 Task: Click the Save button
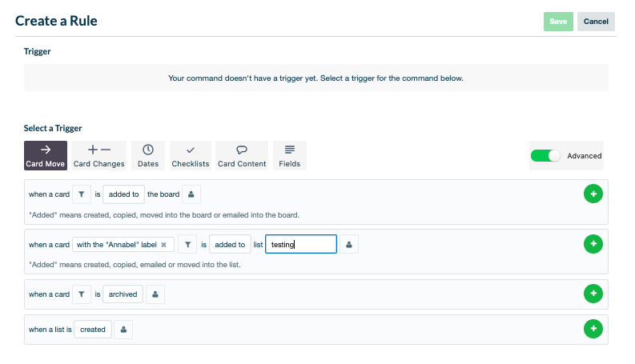coord(558,22)
